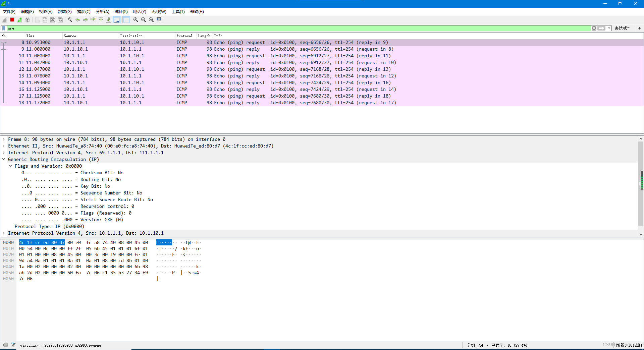This screenshot has width=644, height=350.
Task: Open the 文件(F) menu
Action: [x=9, y=11]
